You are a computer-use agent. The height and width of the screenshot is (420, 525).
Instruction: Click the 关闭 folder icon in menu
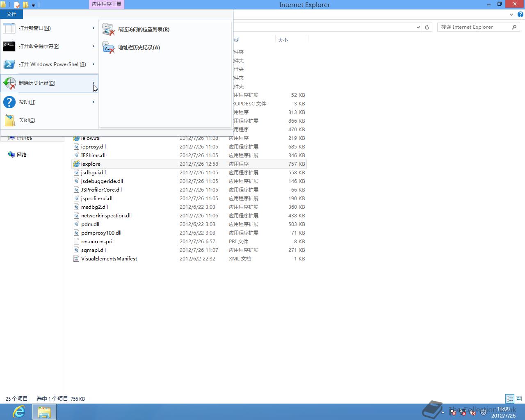coord(10,120)
